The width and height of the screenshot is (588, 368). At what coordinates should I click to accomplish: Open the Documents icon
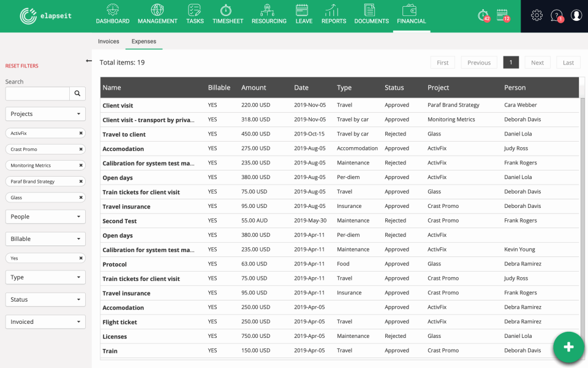pos(369,10)
